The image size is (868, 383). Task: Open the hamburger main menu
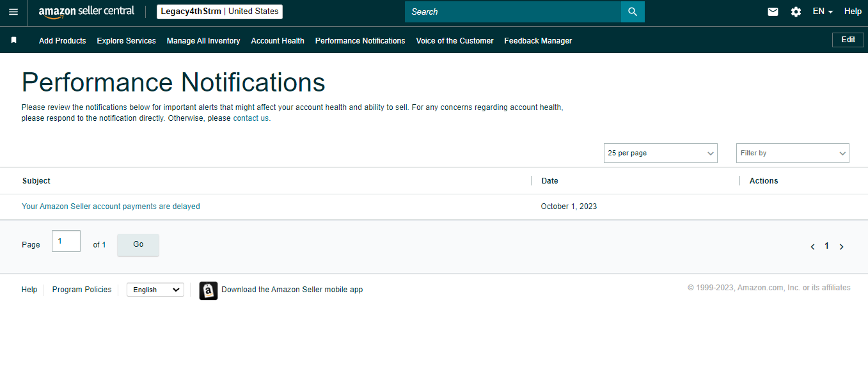pyautogui.click(x=13, y=12)
